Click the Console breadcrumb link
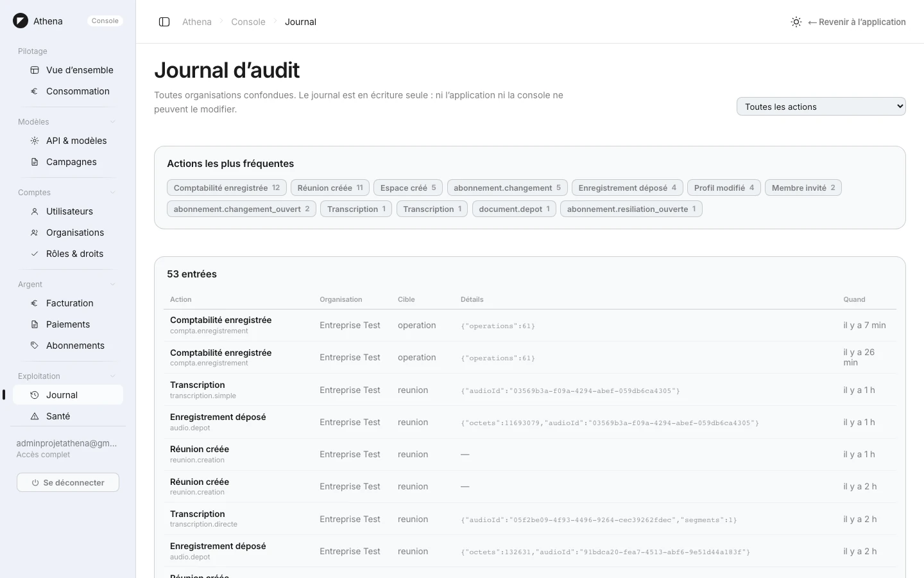Screen dimensions: 924x578 pos(248,22)
